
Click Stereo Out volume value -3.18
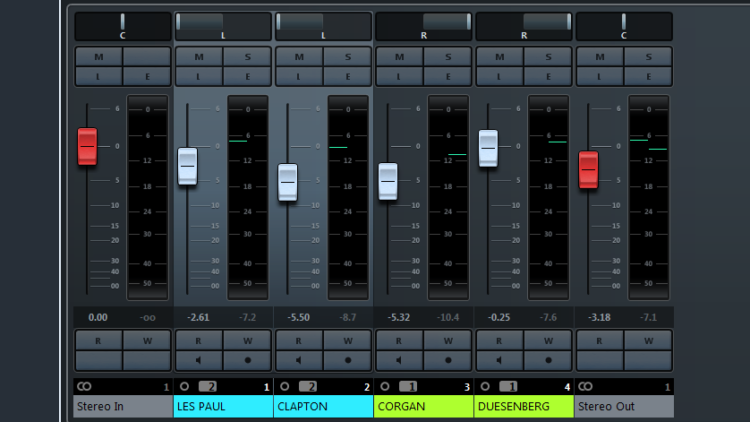pos(599,317)
